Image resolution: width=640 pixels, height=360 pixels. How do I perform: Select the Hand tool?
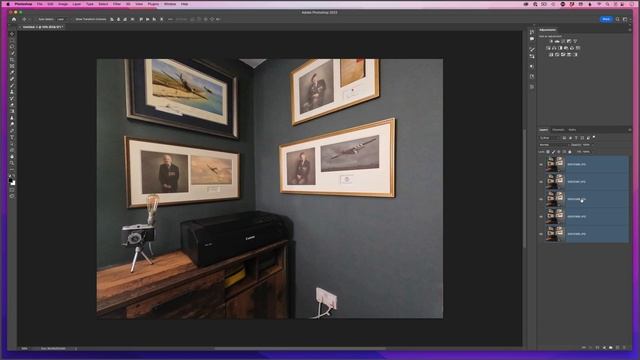[x=12, y=156]
